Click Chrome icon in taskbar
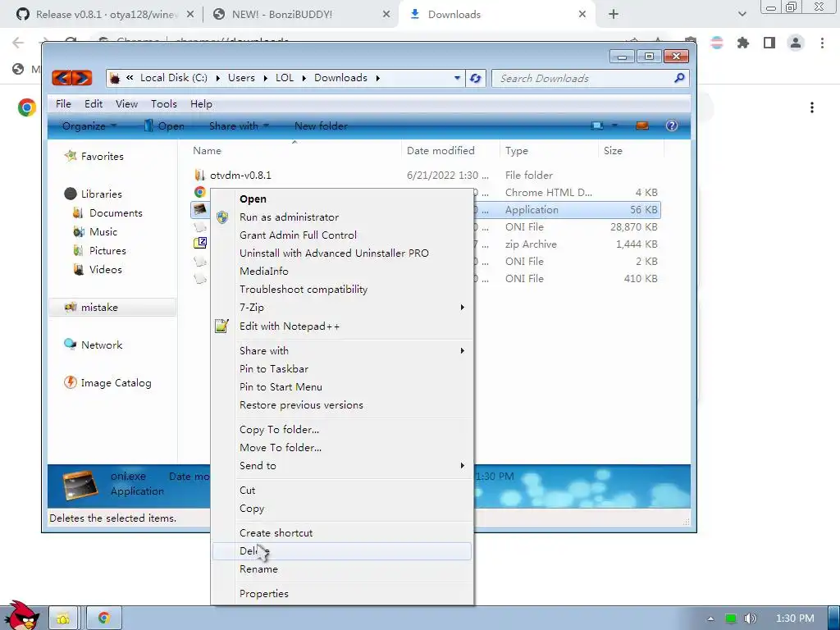 click(104, 618)
